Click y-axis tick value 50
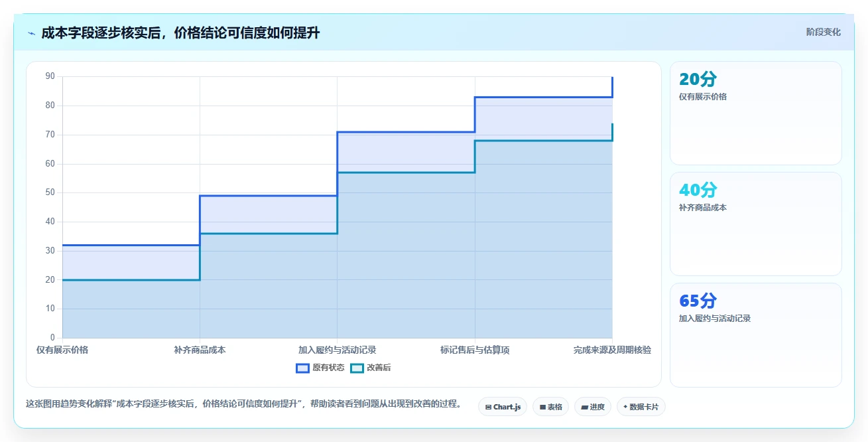868x442 pixels. (x=50, y=192)
